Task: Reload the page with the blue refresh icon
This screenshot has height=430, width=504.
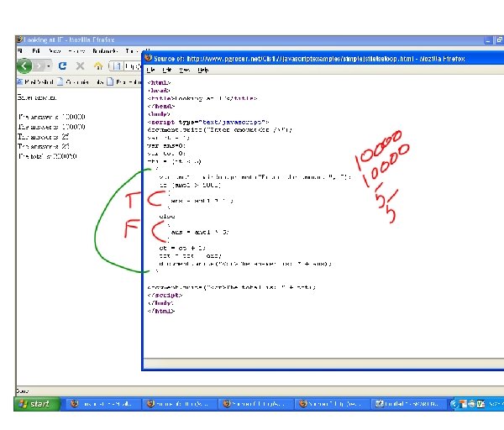Action: point(62,66)
